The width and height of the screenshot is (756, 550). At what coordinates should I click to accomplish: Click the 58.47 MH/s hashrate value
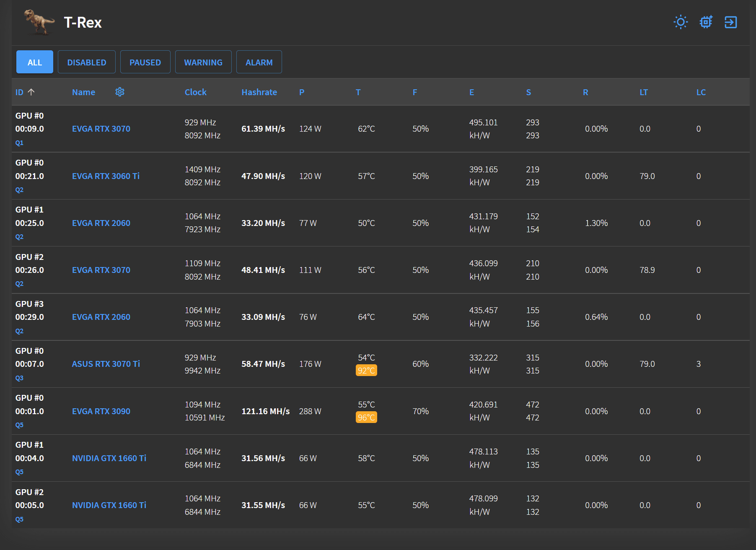pyautogui.click(x=263, y=364)
